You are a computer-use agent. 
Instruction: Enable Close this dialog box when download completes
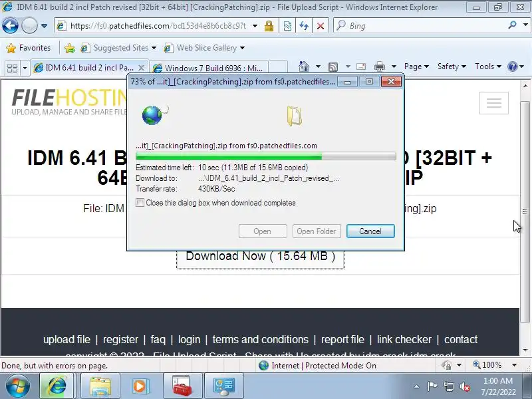tap(140, 203)
